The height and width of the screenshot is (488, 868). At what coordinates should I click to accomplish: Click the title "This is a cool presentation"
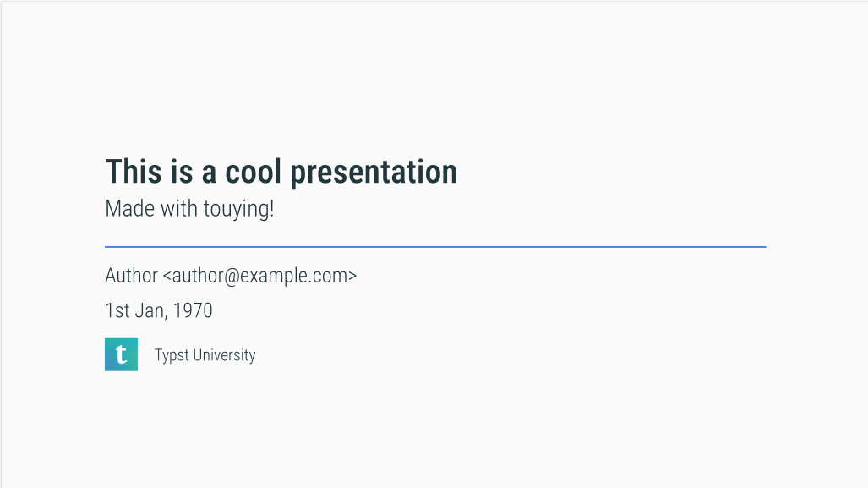[x=281, y=172]
